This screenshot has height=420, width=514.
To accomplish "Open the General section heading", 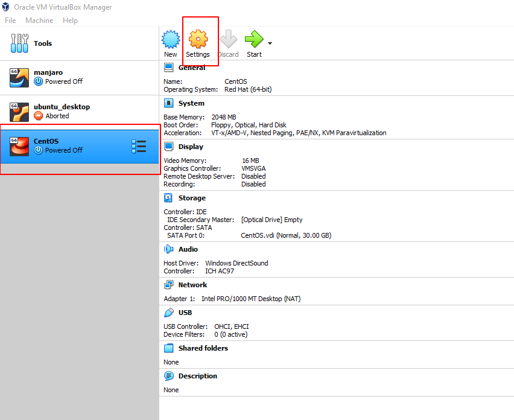I will [x=192, y=68].
